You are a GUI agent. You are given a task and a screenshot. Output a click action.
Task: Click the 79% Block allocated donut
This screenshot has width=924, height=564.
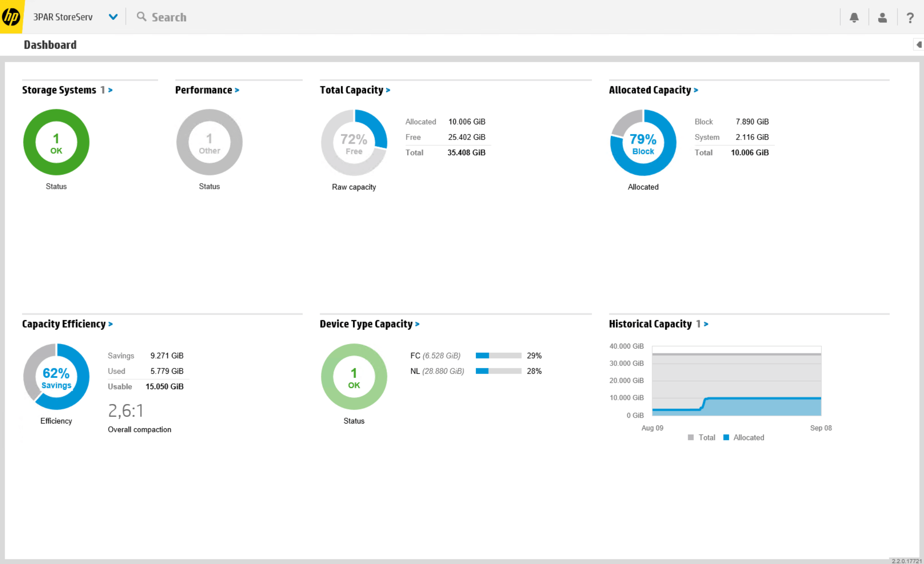(643, 142)
